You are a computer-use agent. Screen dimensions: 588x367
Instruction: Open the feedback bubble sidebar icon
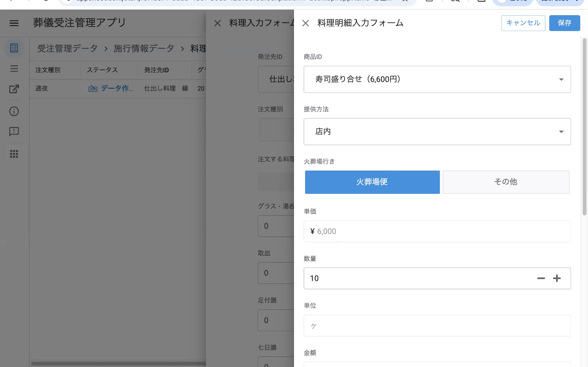coord(14,132)
